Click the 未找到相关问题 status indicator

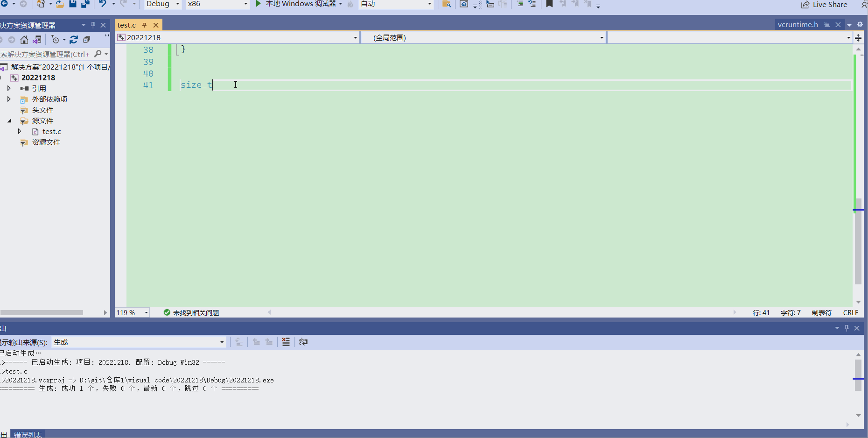[x=191, y=313]
